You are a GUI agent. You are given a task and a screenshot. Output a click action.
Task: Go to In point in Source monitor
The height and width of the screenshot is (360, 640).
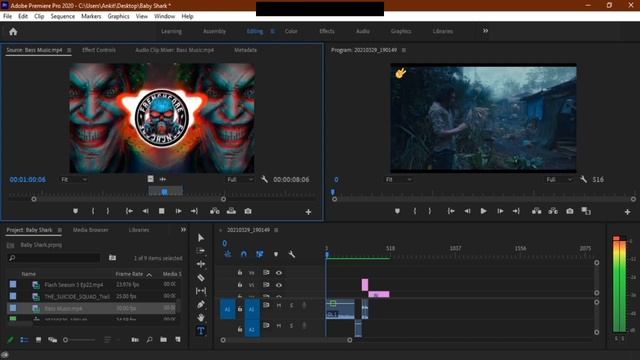(129, 211)
